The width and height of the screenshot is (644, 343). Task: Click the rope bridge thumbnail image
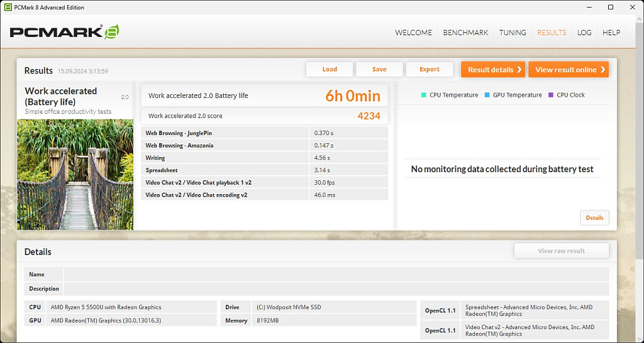pos(75,174)
